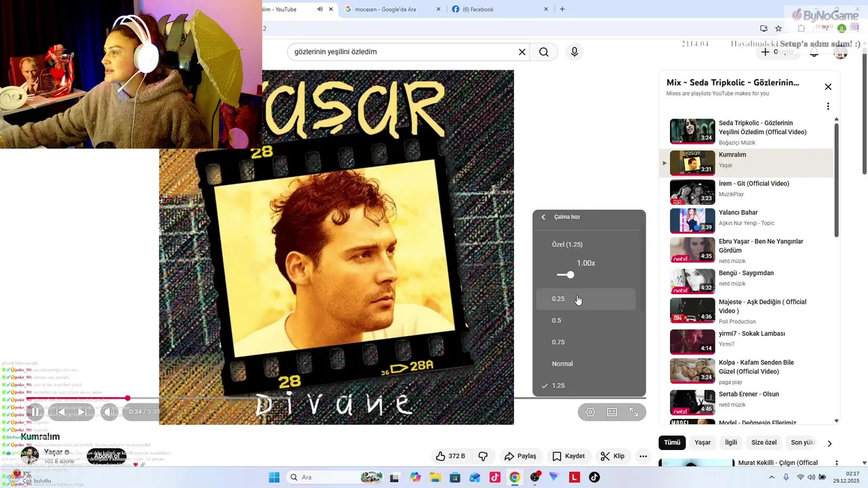Image resolution: width=868 pixels, height=488 pixels.
Task: Open Google Chrome from the taskbar
Action: click(x=515, y=477)
